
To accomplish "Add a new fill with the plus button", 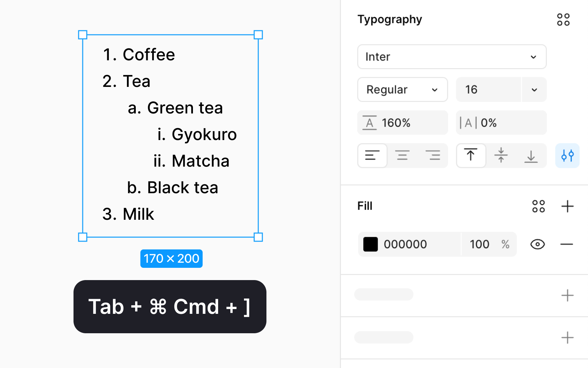I will point(567,206).
